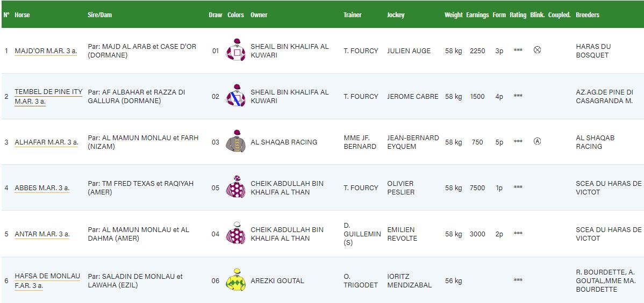The width and height of the screenshot is (644, 303).
Task: Click the yellow-green silks icon for HAFSA DE MONLAU
Action: [236, 280]
